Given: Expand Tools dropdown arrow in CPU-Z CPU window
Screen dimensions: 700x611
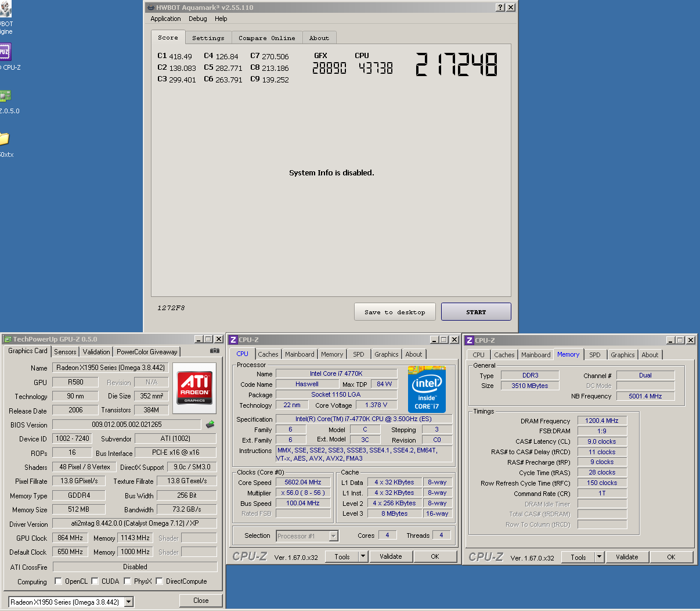Looking at the screenshot, I should [363, 556].
